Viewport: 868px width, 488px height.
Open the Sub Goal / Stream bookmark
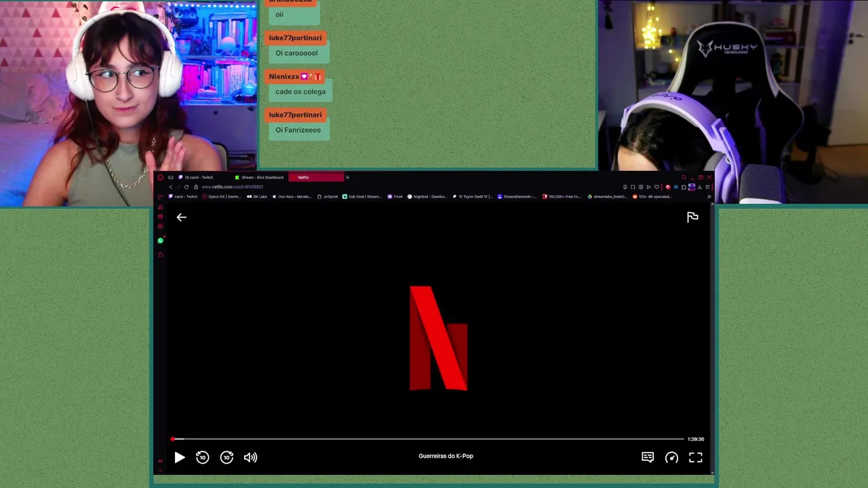pyautogui.click(x=362, y=197)
